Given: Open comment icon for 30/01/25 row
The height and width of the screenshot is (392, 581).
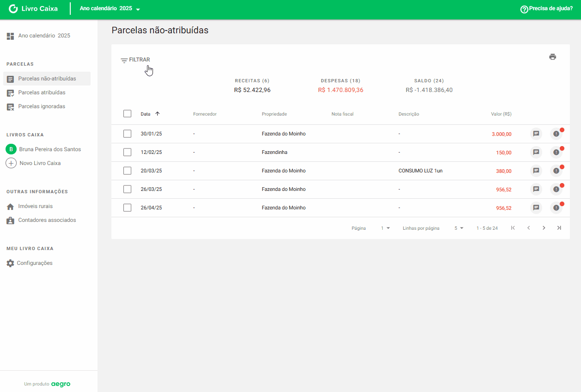Looking at the screenshot, I should tap(536, 134).
